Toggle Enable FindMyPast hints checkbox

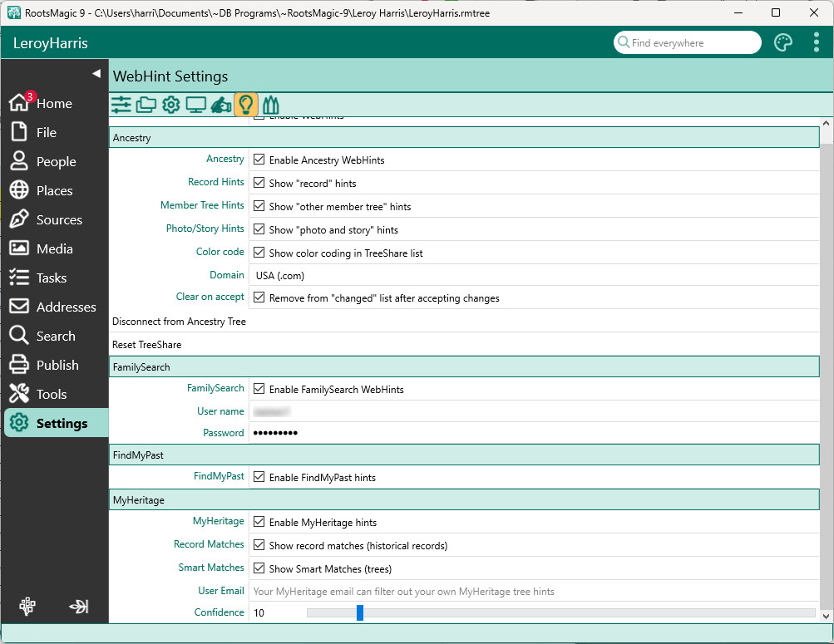tap(259, 477)
